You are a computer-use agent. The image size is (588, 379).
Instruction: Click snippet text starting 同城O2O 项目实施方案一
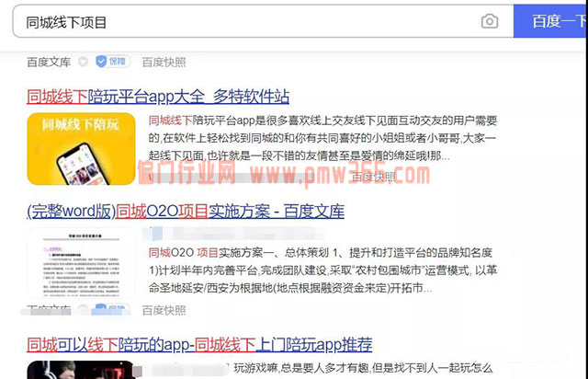[x=322, y=270]
